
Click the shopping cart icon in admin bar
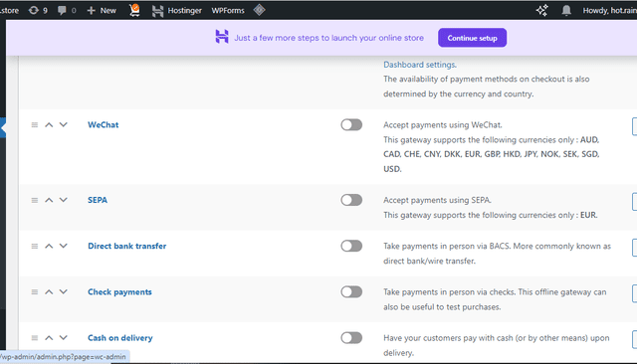(x=134, y=10)
